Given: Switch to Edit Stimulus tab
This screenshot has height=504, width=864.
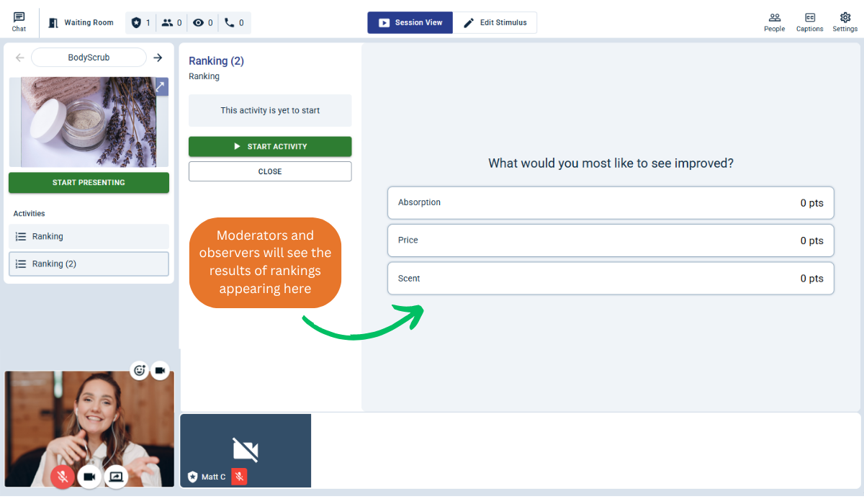Looking at the screenshot, I should tap(495, 22).
